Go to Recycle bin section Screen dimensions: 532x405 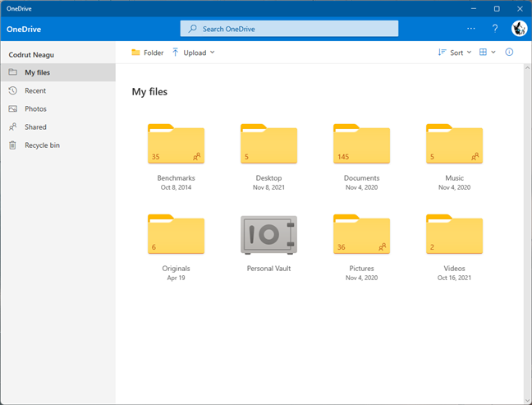pos(58,145)
